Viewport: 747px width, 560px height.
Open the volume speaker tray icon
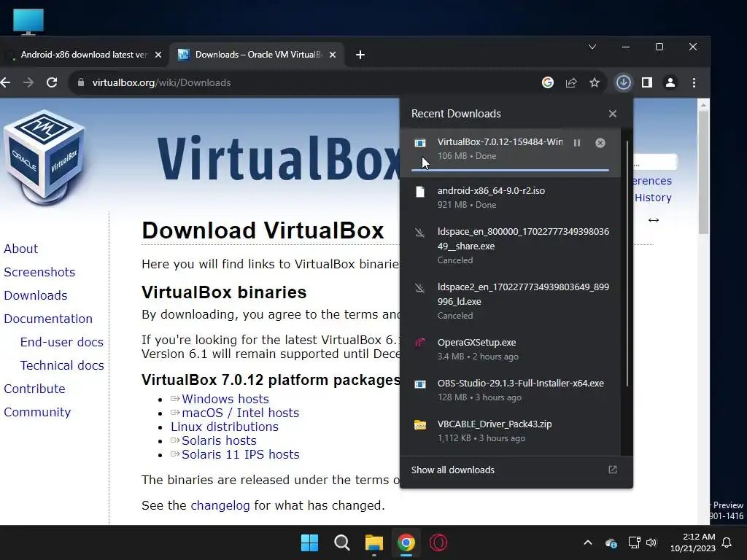(651, 542)
